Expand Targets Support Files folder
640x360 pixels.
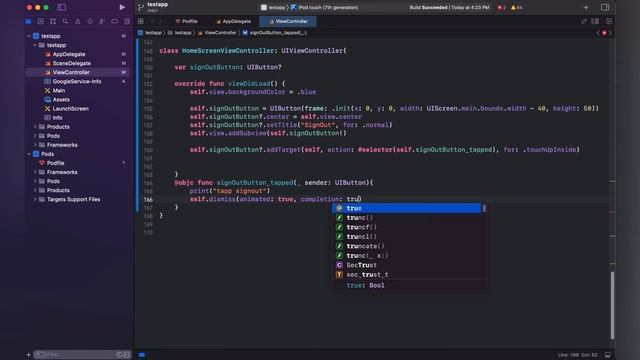pyautogui.click(x=35, y=199)
